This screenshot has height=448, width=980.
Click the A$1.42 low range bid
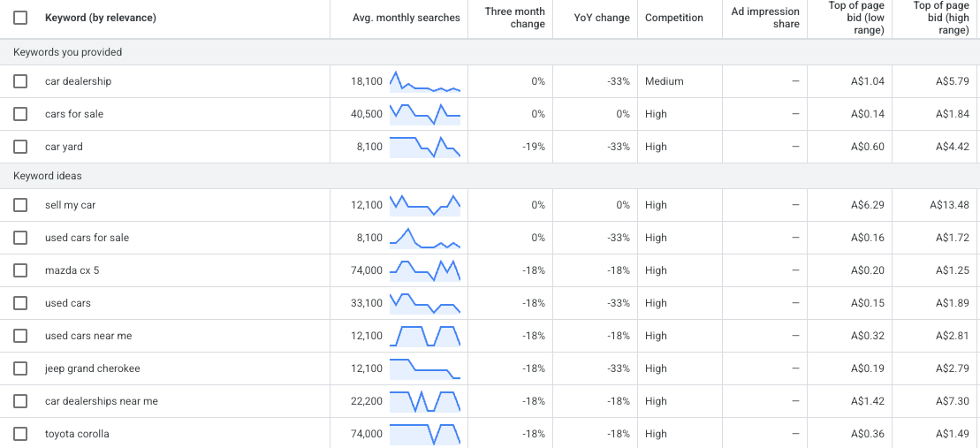coord(868,401)
